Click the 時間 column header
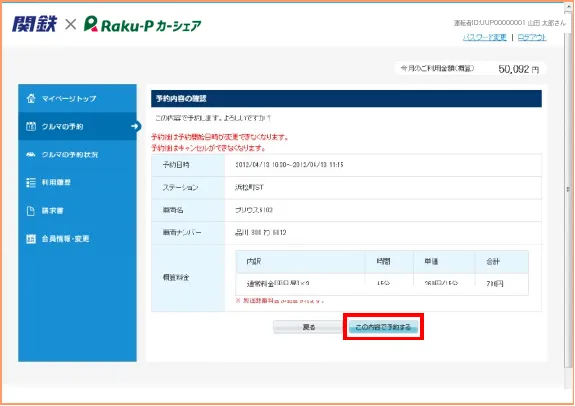The width and height of the screenshot is (575, 406). [384, 261]
